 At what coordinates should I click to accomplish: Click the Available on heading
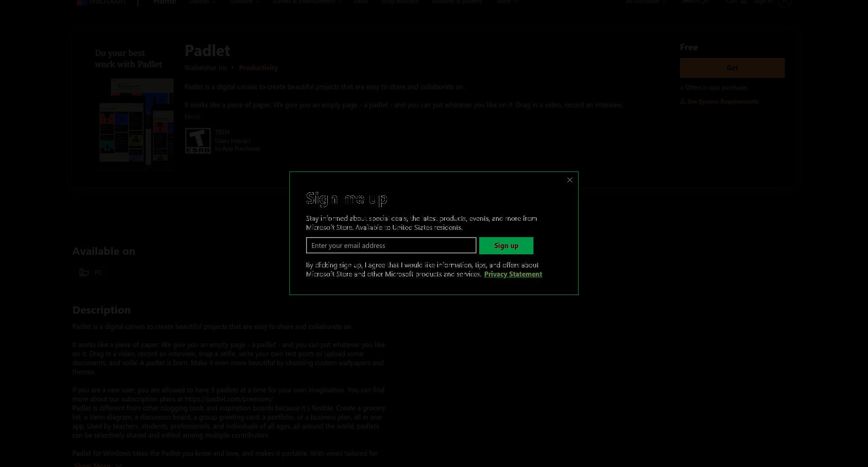(104, 251)
